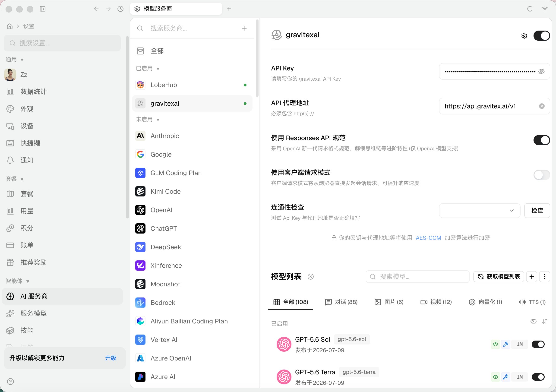This screenshot has height=392, width=556.
Task: Disable the GPT-5.6 Sol model
Action: [x=538, y=344]
